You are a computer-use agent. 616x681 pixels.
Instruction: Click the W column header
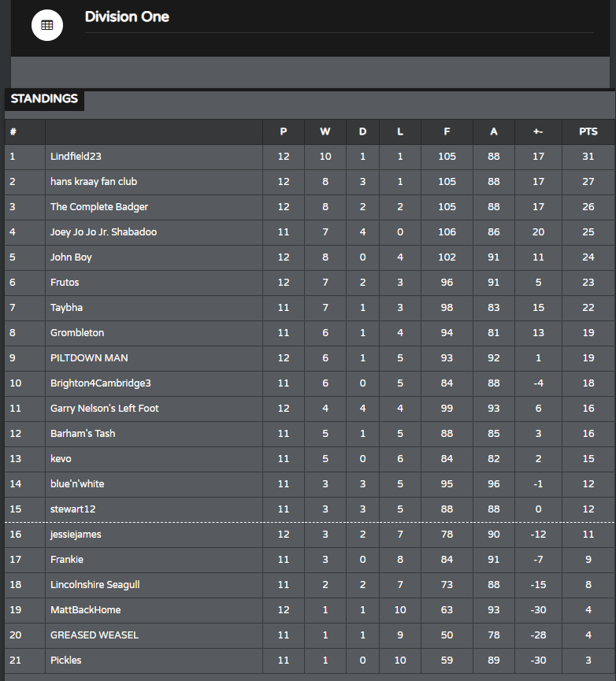(x=325, y=131)
